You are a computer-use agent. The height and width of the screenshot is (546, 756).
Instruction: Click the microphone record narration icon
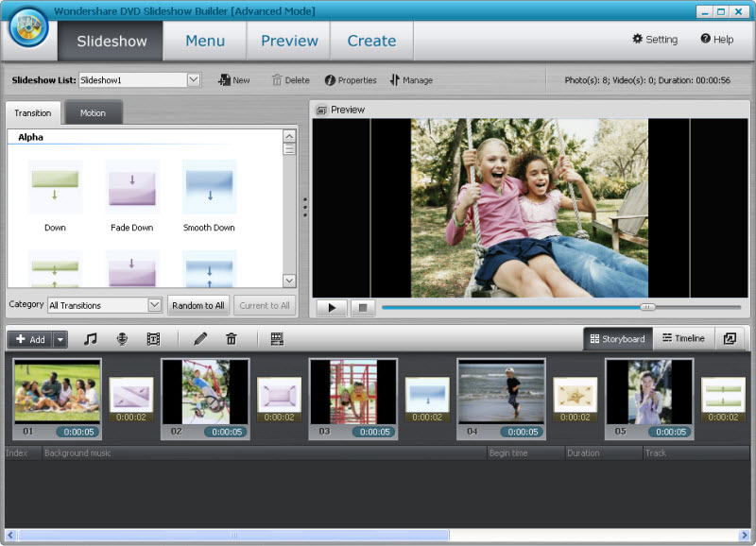(x=122, y=339)
